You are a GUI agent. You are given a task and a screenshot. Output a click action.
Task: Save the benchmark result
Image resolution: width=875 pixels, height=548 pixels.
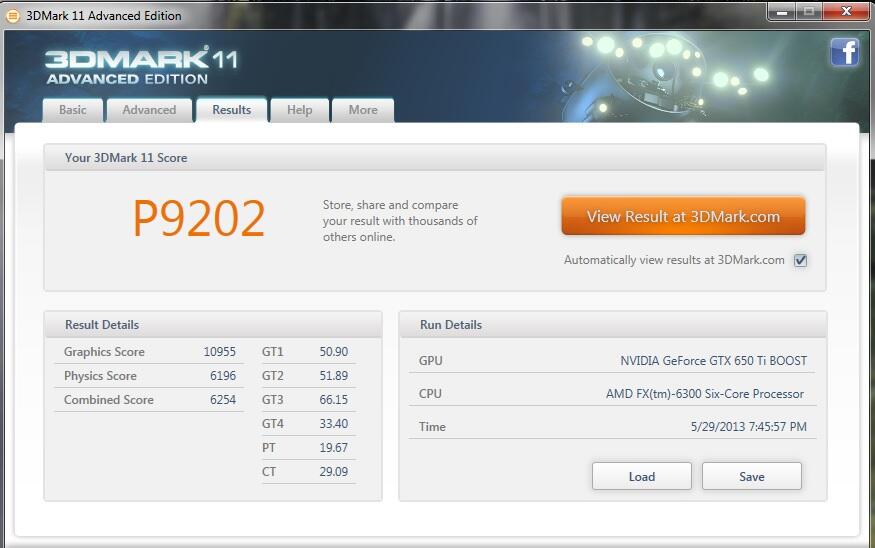(x=752, y=477)
